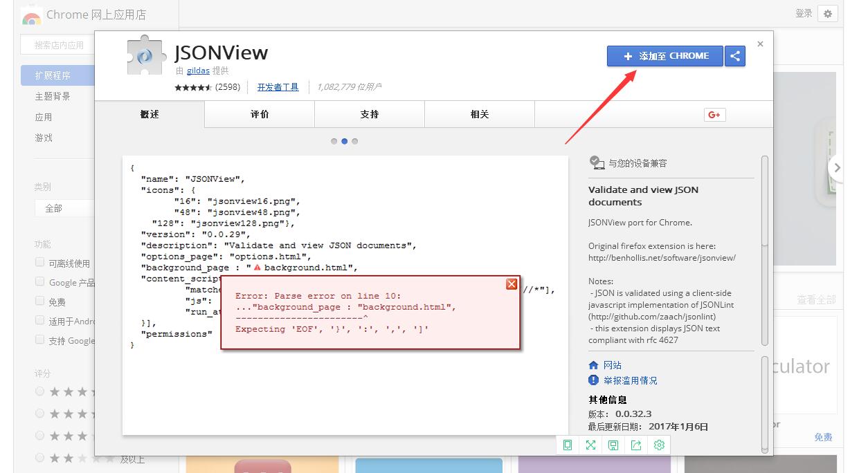The height and width of the screenshot is (473, 868).
Task: Add JSONView with 添加至 CHROME button
Action: point(665,56)
